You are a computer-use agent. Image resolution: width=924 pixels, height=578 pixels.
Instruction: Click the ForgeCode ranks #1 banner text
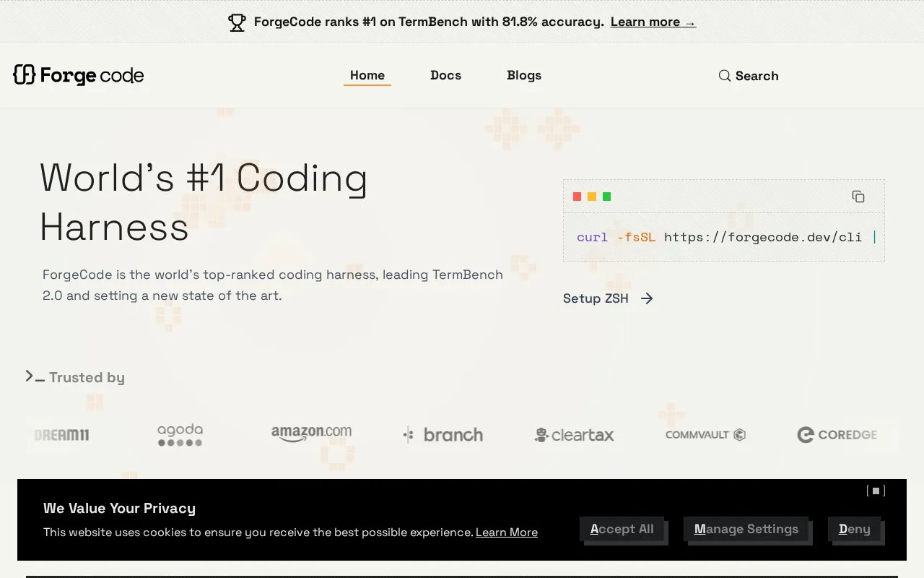pos(429,22)
